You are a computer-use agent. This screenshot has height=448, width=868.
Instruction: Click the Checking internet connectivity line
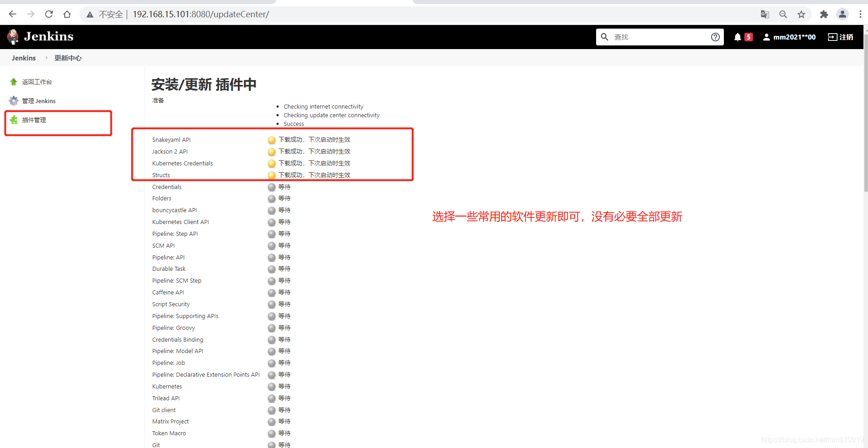point(323,107)
